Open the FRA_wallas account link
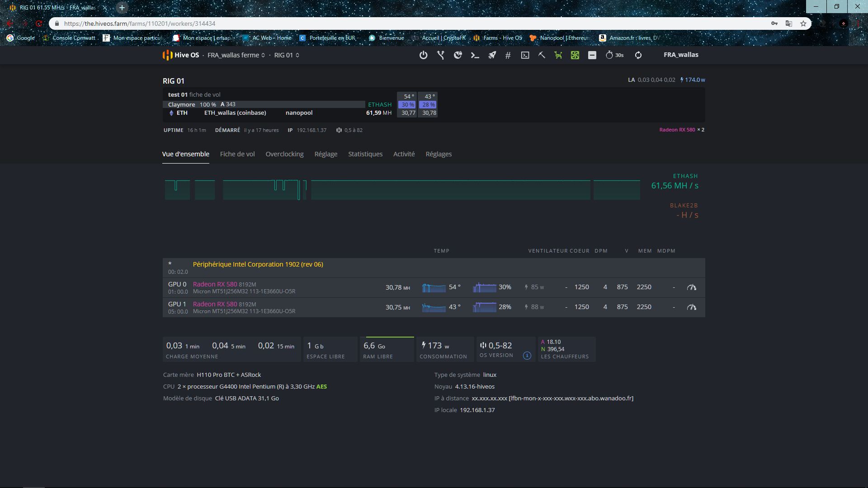Screen dimensions: 868x488 click(x=681, y=55)
